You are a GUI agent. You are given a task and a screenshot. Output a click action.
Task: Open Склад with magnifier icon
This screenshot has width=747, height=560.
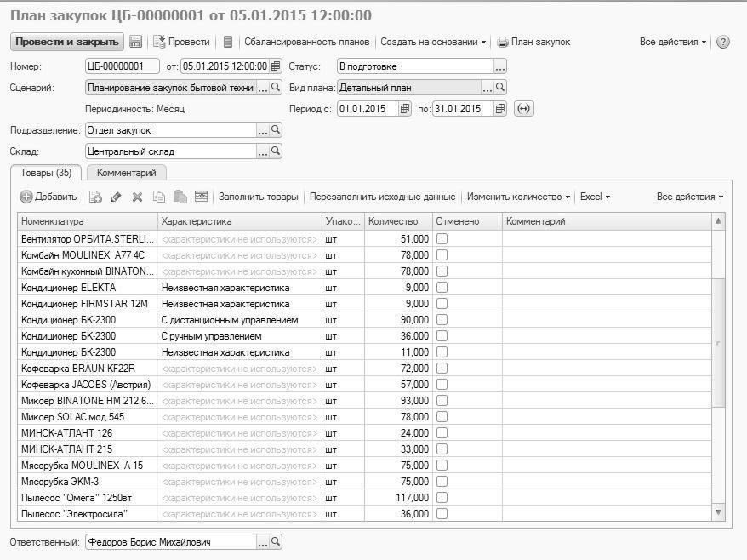276,151
